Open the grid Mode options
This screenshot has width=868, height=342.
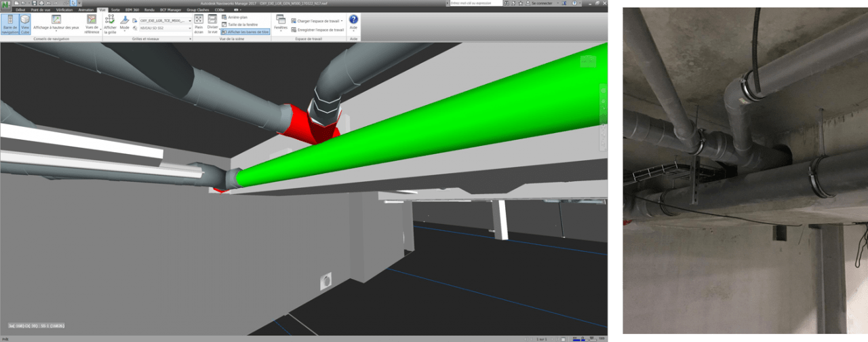pos(125,24)
